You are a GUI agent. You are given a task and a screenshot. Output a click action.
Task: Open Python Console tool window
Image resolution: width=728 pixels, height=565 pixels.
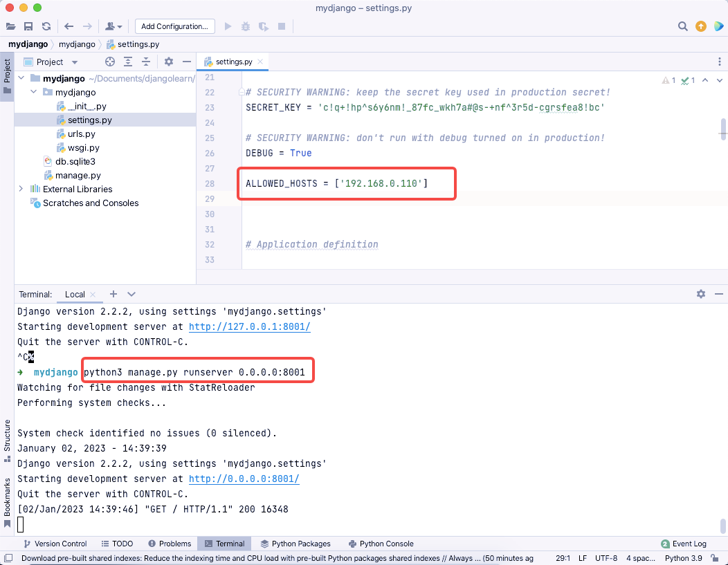(x=381, y=544)
